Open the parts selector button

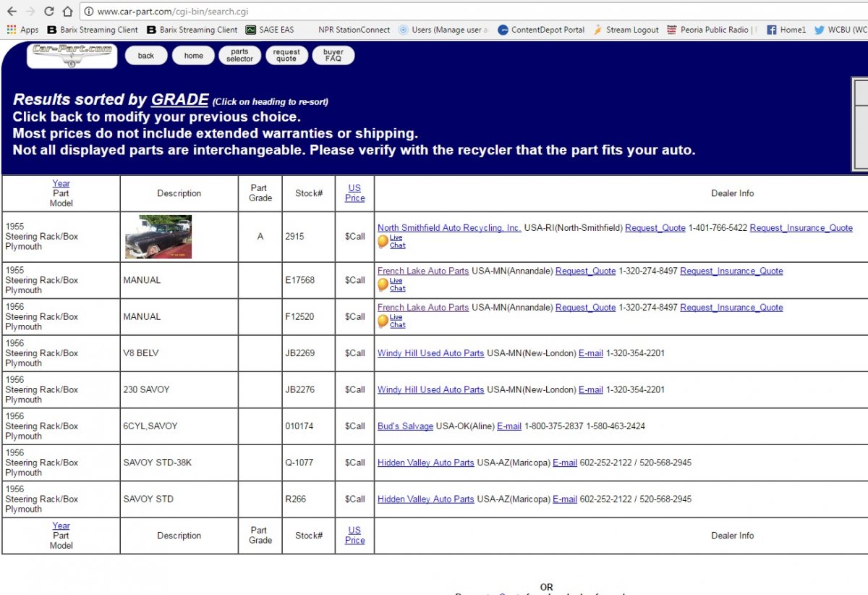click(x=239, y=56)
